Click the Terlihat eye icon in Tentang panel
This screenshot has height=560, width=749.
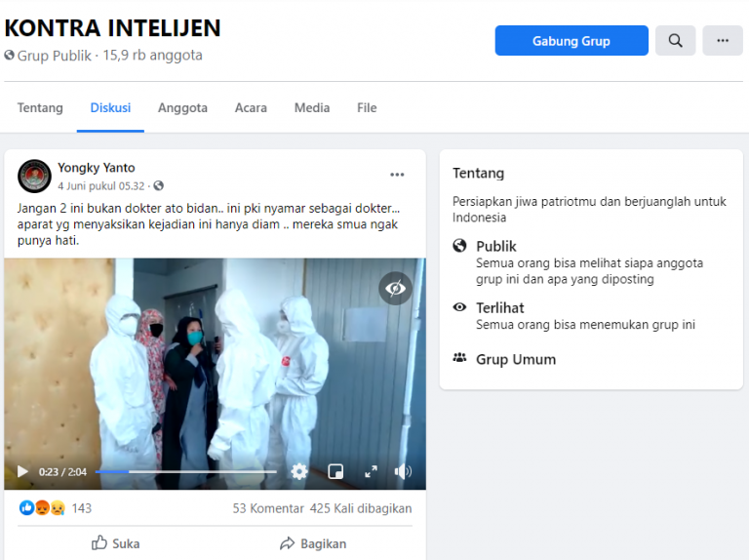[459, 307]
